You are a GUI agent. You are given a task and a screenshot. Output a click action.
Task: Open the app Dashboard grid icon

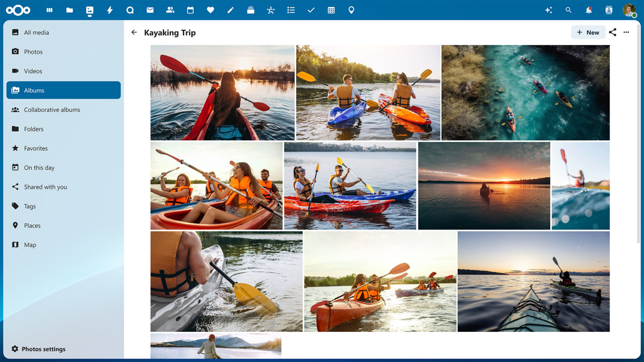pyautogui.click(x=49, y=10)
